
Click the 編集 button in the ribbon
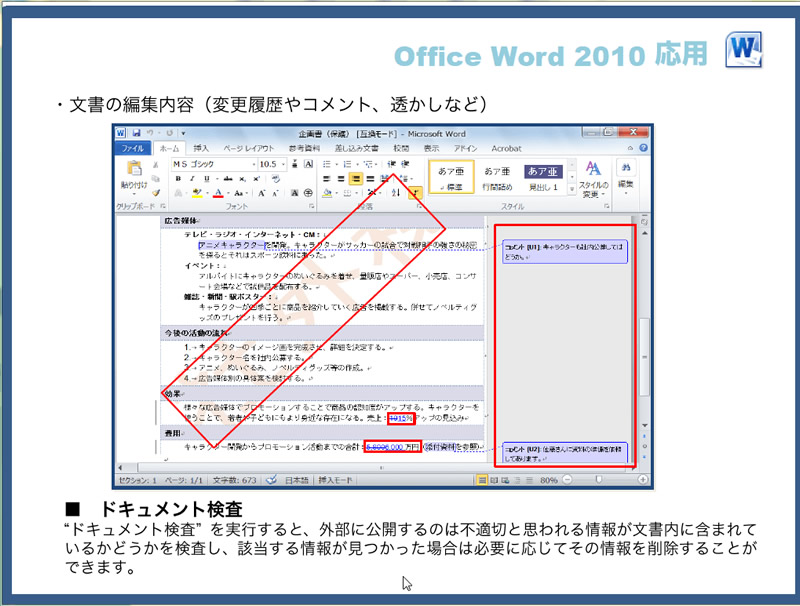pyautogui.click(x=626, y=176)
